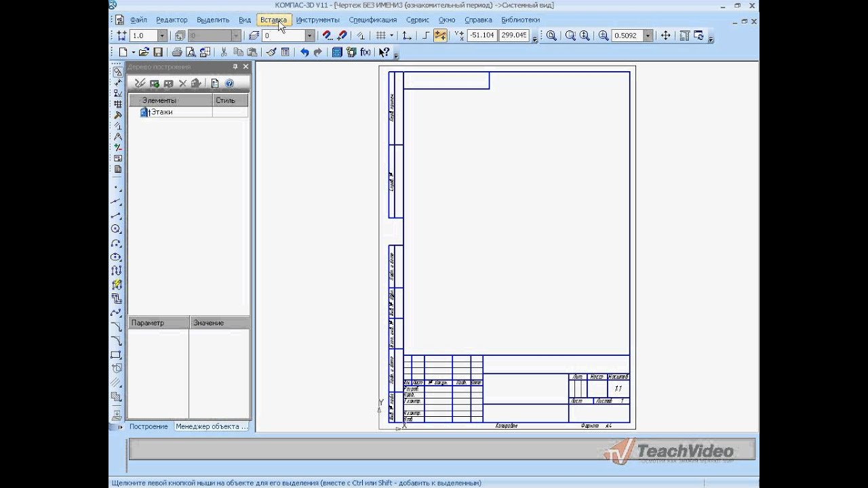This screenshot has width=868, height=488.
Task: Click the Help question icon in tree panel
Action: click(x=229, y=83)
